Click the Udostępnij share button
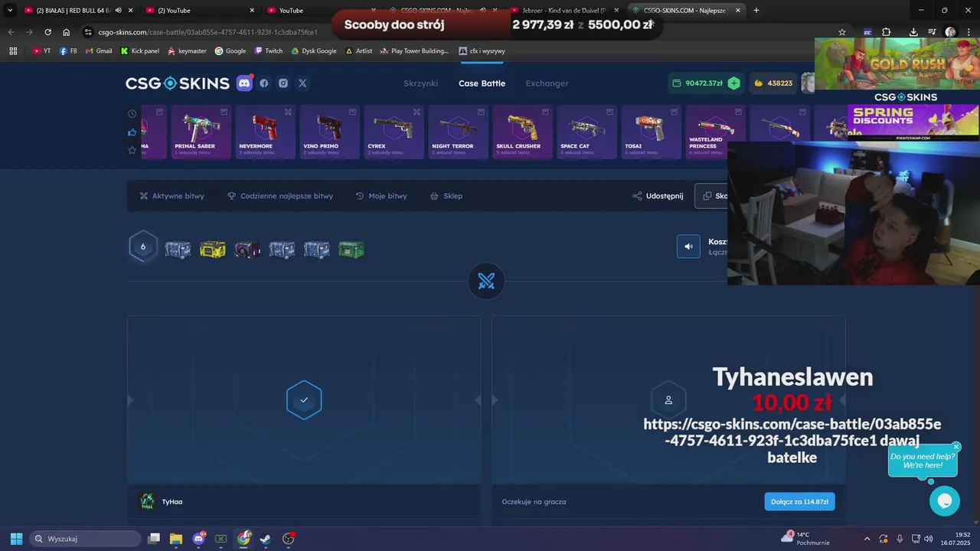 click(658, 196)
